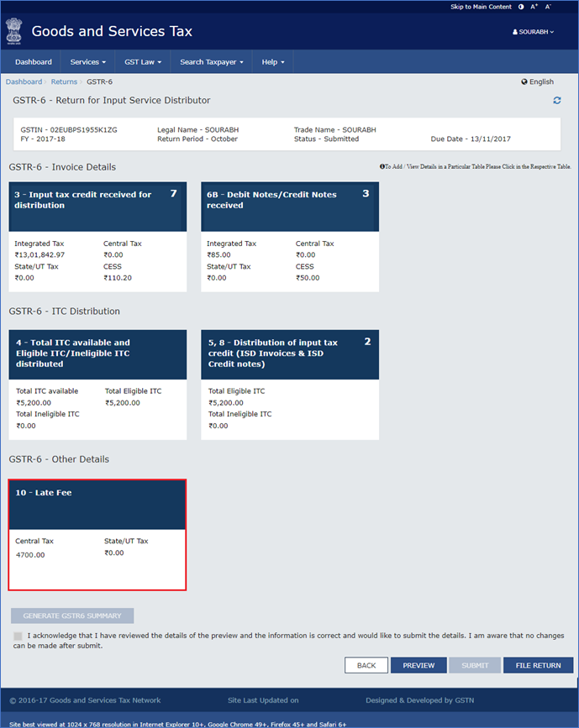Click the count 2 on tile 5, 8
The image size is (579, 728).
click(x=367, y=342)
